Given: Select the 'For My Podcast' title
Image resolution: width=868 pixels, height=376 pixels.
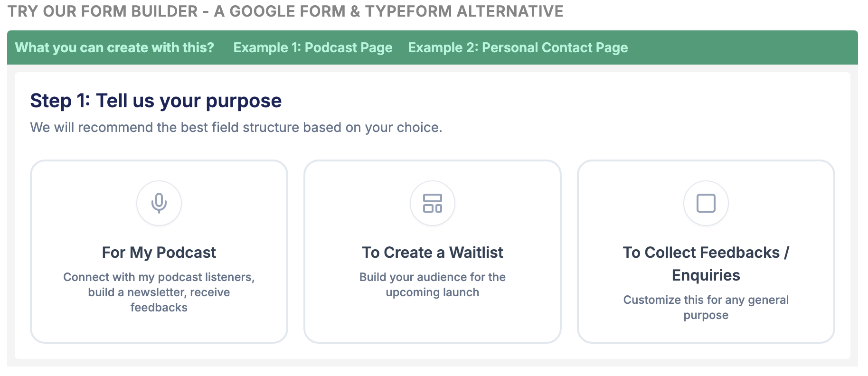Looking at the screenshot, I should coord(159,253).
